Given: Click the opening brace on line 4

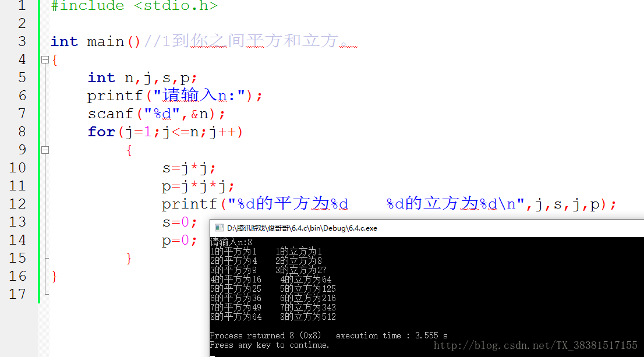Looking at the screenshot, I should tap(55, 60).
